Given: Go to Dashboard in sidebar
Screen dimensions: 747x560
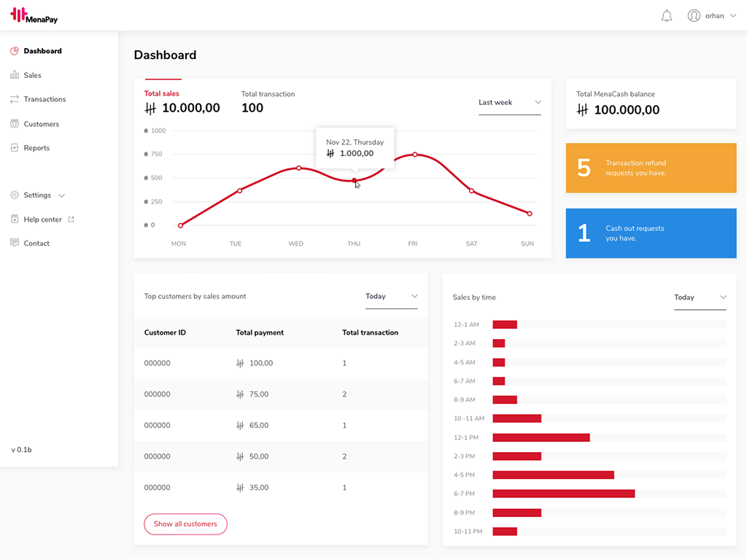Looking at the screenshot, I should (x=42, y=51).
